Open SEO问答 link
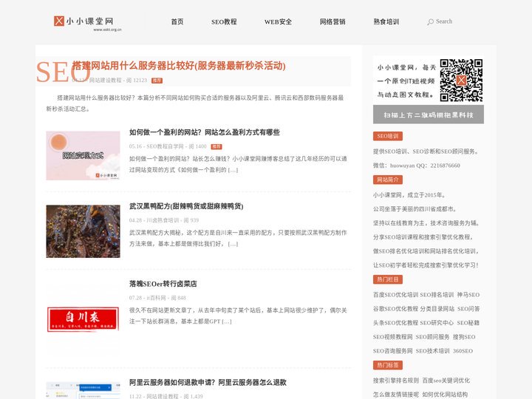Viewport: 532px width, 399px height. point(468,309)
